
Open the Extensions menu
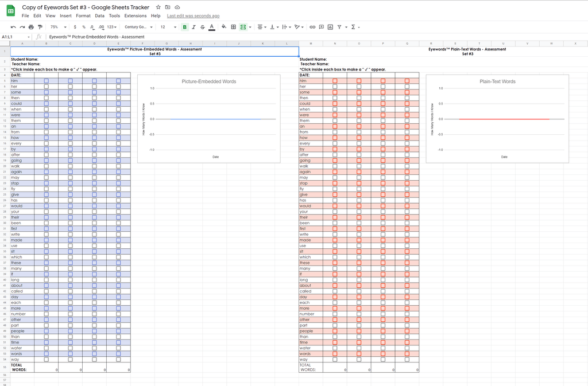(x=136, y=15)
